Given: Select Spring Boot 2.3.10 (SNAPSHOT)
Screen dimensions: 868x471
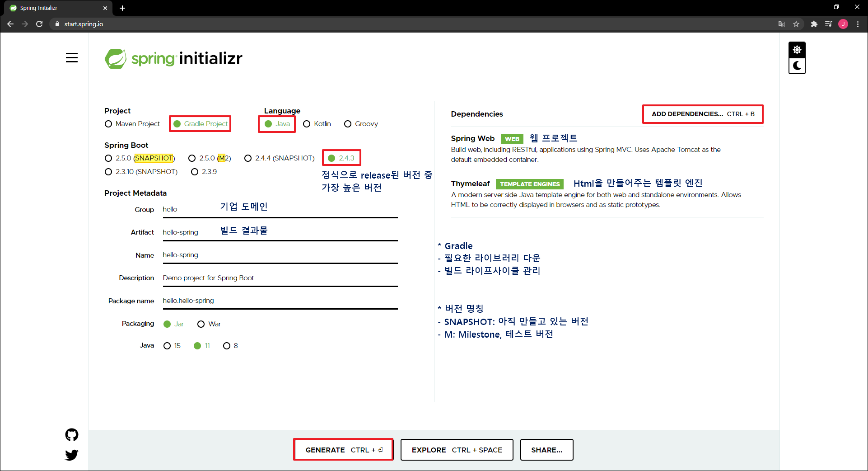Looking at the screenshot, I should coord(141,172).
